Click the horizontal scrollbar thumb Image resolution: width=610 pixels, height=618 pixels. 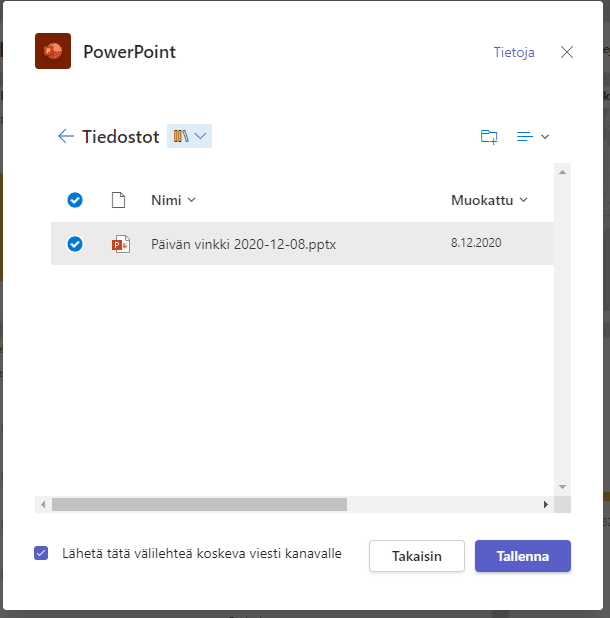pos(199,504)
